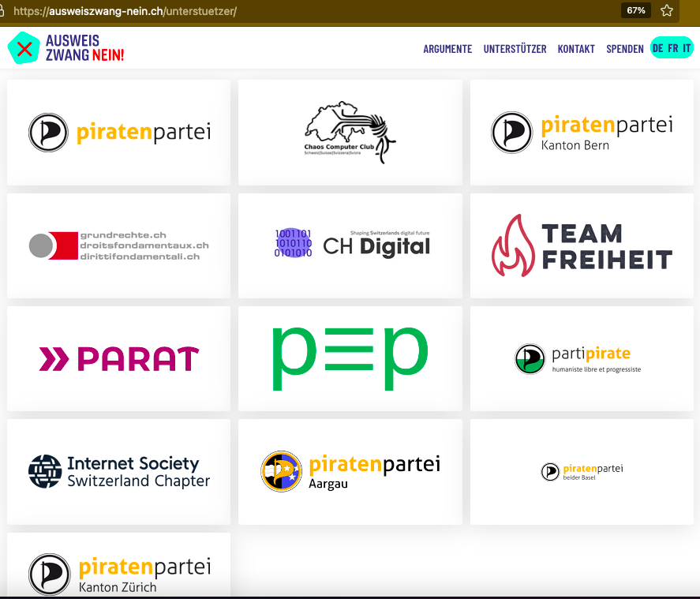Screen dimensions: 700x599
Task: Open the Piratenpartei Aargau card
Action: click(350, 472)
